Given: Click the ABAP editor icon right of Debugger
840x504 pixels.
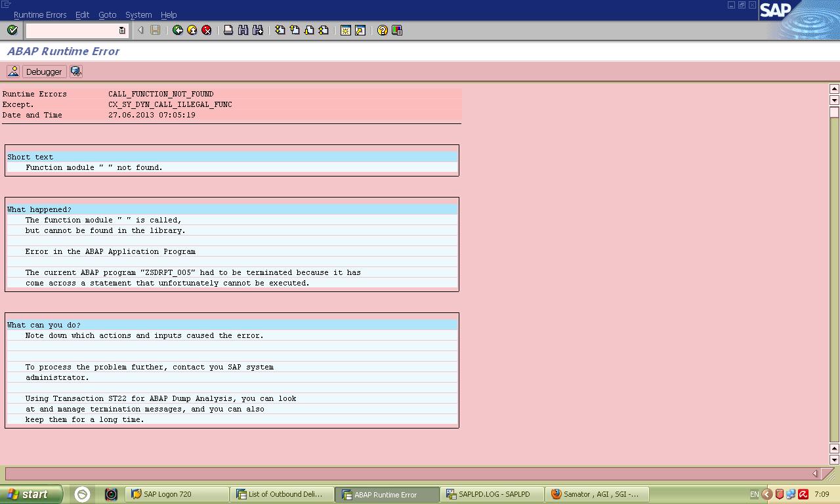Looking at the screenshot, I should click(76, 72).
